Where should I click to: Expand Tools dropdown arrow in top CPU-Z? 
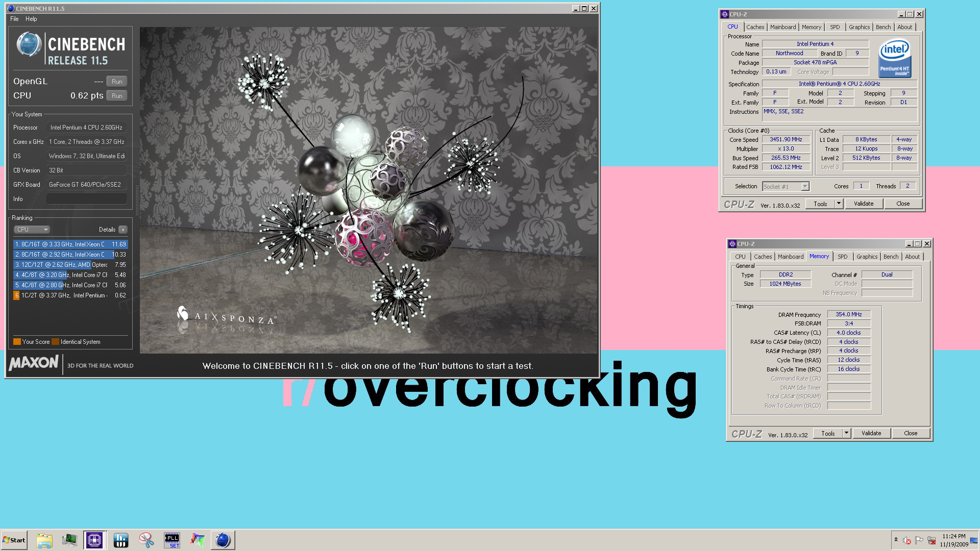[839, 204]
